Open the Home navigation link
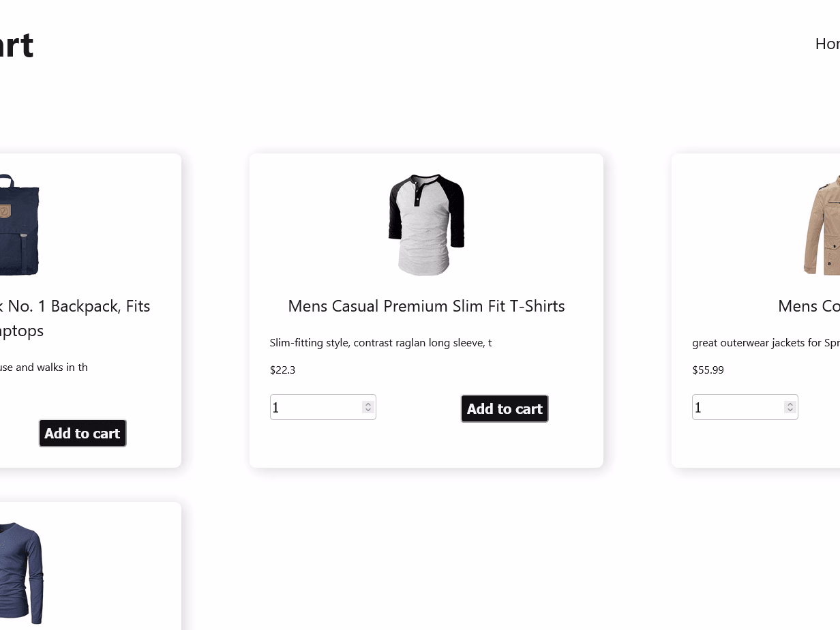 pos(828,44)
